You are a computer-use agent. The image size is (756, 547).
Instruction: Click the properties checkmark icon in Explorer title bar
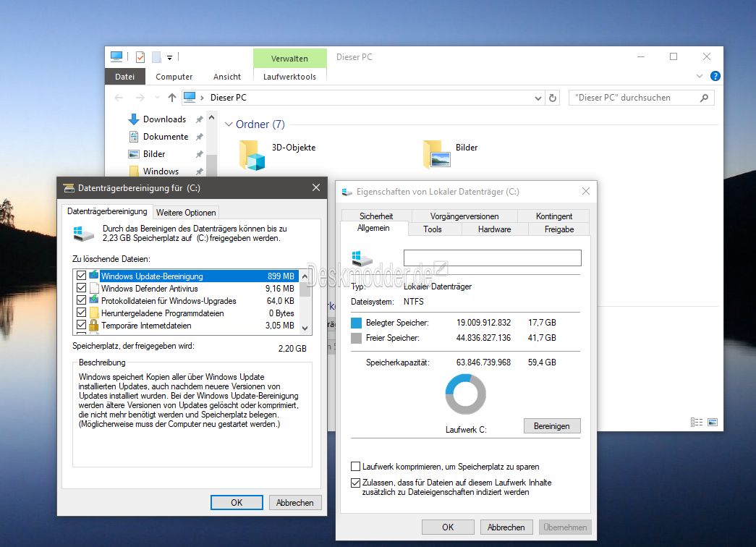tap(140, 57)
